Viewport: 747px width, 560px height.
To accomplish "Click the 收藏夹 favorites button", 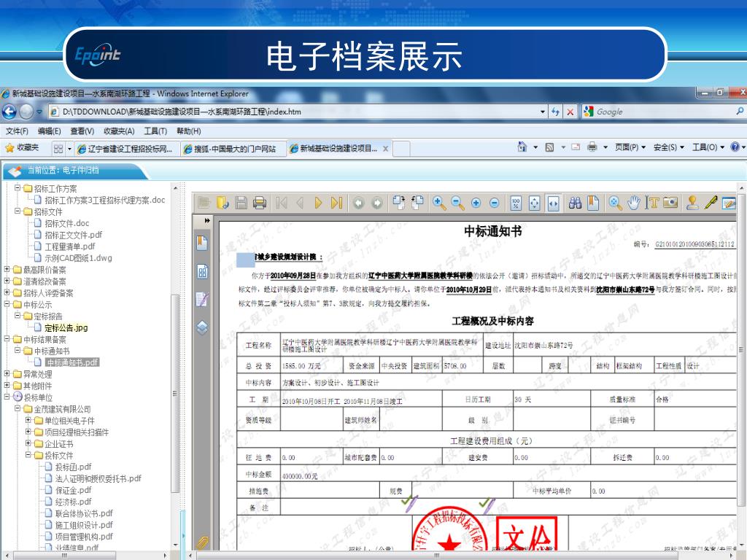I will 22,147.
